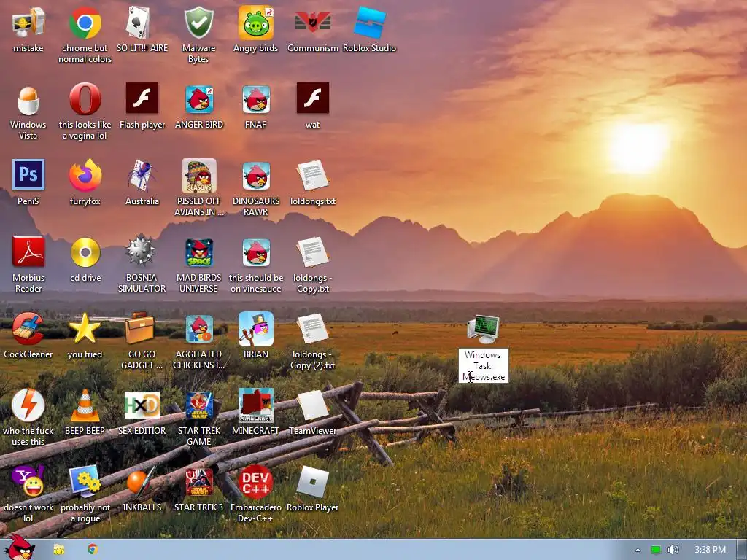Click 'this should be on vinesauce' icon
Viewport: 747px width, 560px height.
click(x=256, y=252)
